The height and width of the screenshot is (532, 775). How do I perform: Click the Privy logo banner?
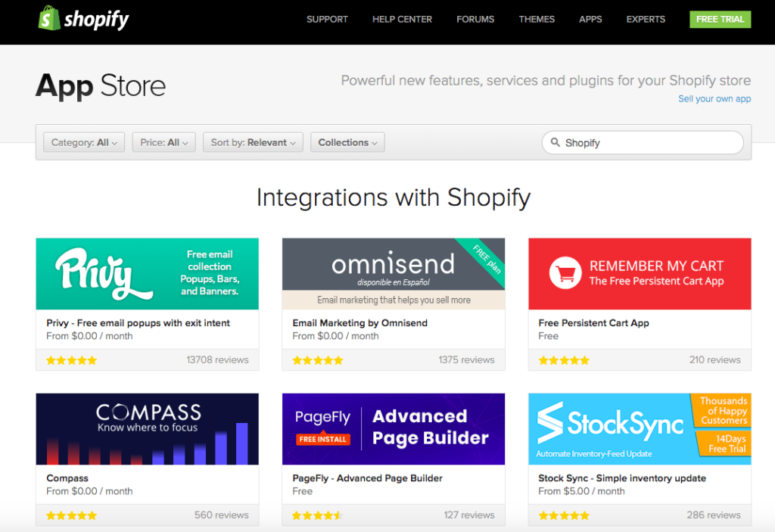147,273
